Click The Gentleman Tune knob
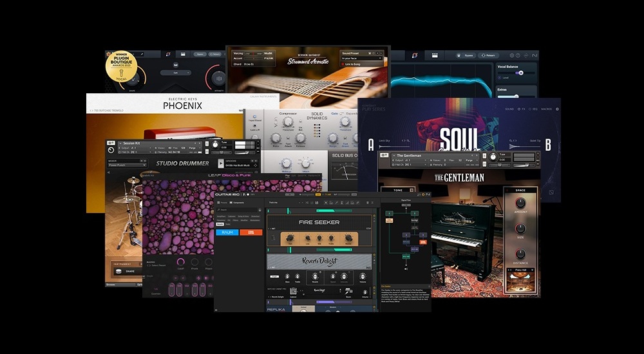The image size is (644, 354). click(493, 157)
